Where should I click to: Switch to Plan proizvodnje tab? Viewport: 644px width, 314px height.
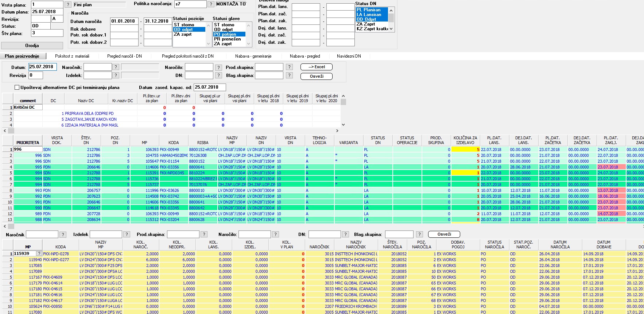pyautogui.click(x=22, y=56)
